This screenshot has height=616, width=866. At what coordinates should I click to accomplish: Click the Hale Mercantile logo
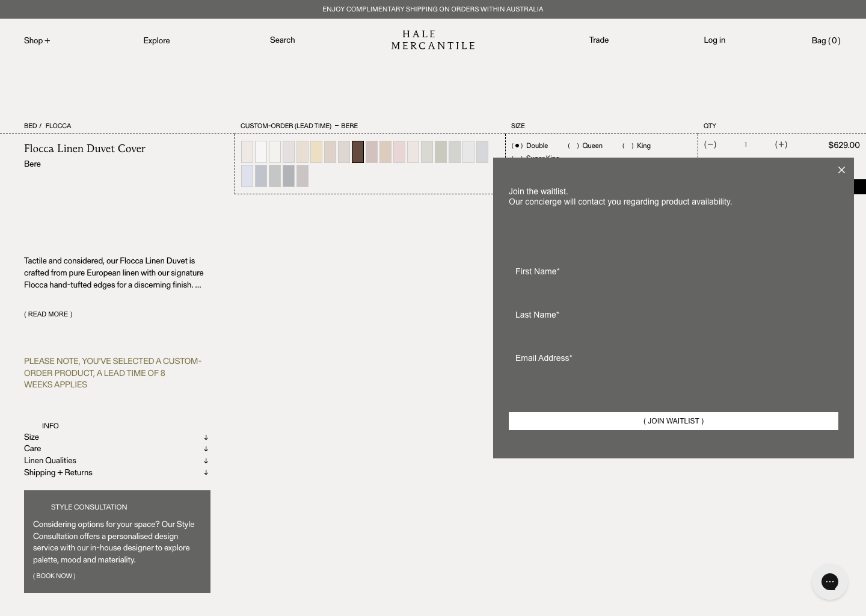coord(433,40)
